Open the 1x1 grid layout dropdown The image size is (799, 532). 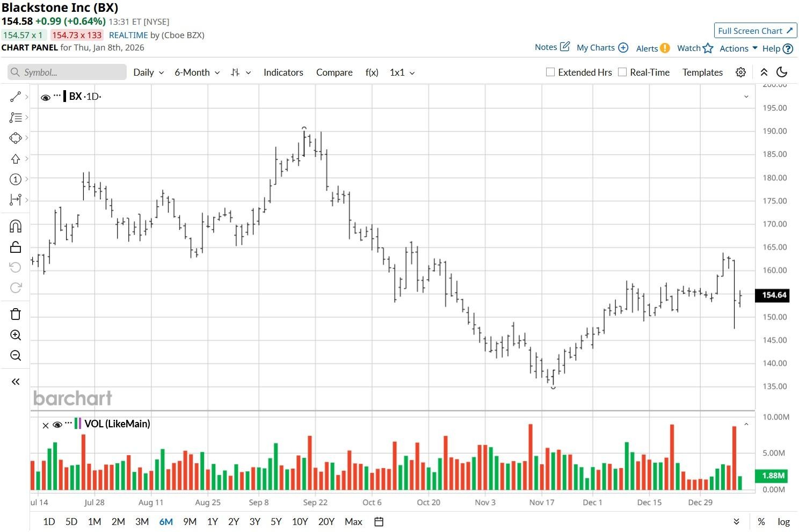pyautogui.click(x=402, y=72)
